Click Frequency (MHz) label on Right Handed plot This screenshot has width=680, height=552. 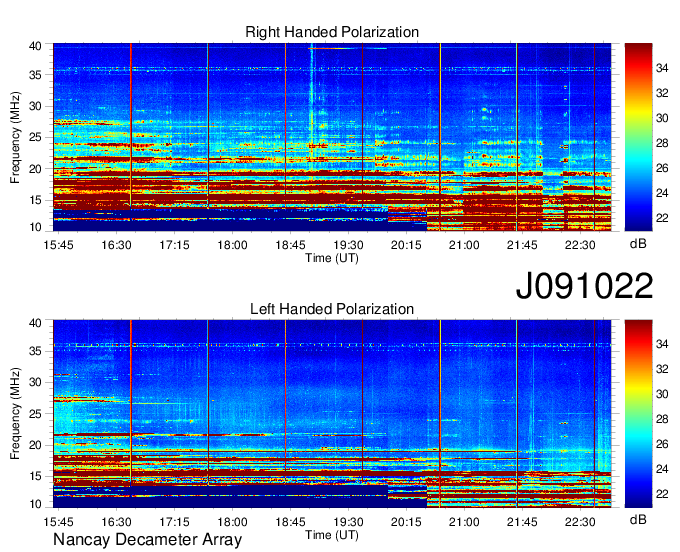pos(15,137)
